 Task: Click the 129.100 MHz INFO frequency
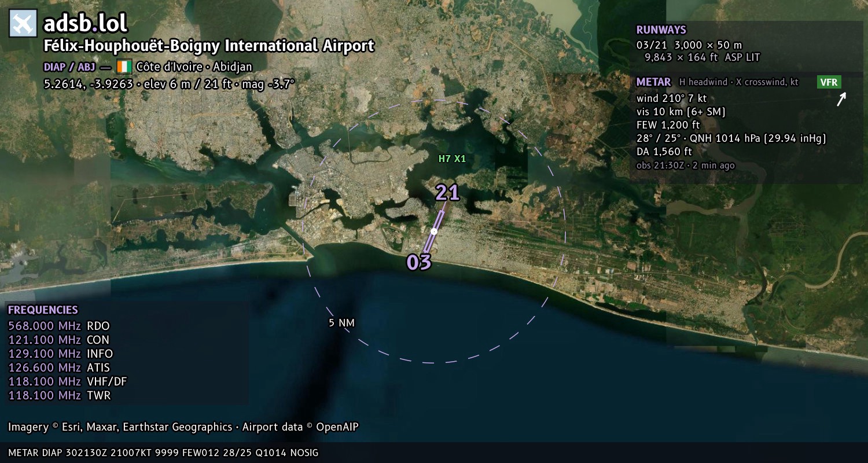(x=61, y=354)
